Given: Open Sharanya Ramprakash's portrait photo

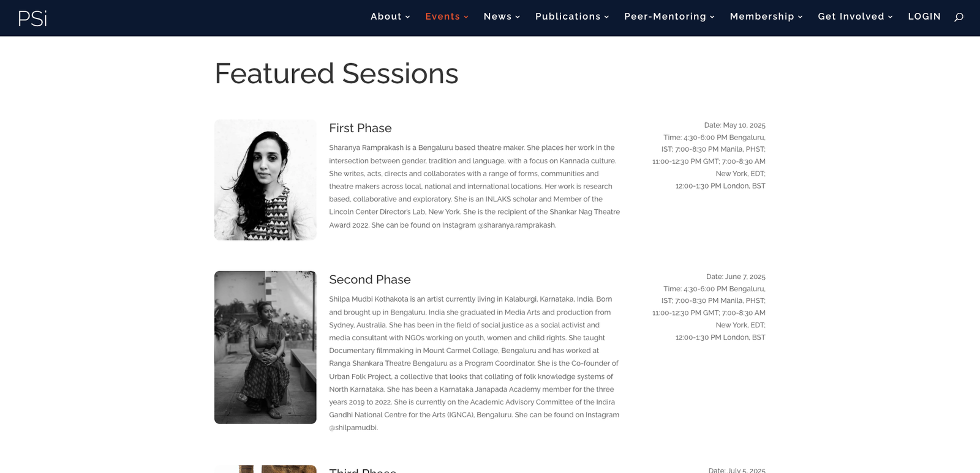Looking at the screenshot, I should point(265,180).
